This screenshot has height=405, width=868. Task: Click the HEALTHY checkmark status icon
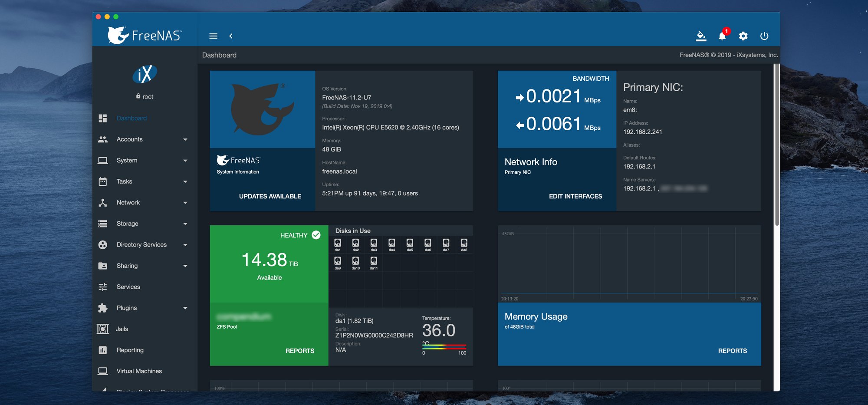click(316, 235)
